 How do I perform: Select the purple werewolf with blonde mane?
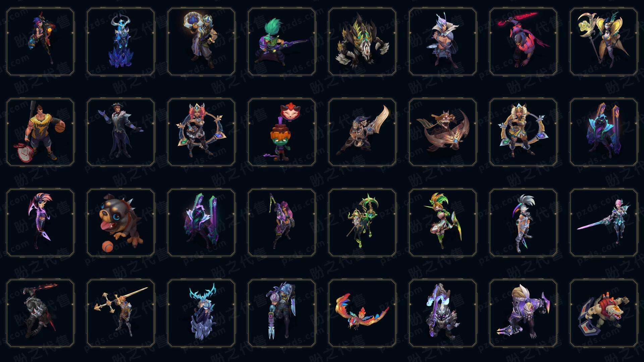pos(523,313)
